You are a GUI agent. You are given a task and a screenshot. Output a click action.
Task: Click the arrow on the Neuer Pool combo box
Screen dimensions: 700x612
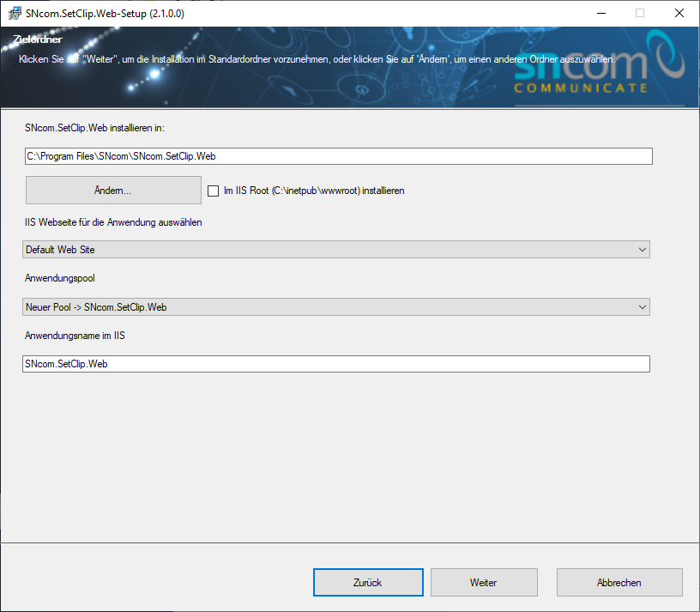click(x=643, y=307)
